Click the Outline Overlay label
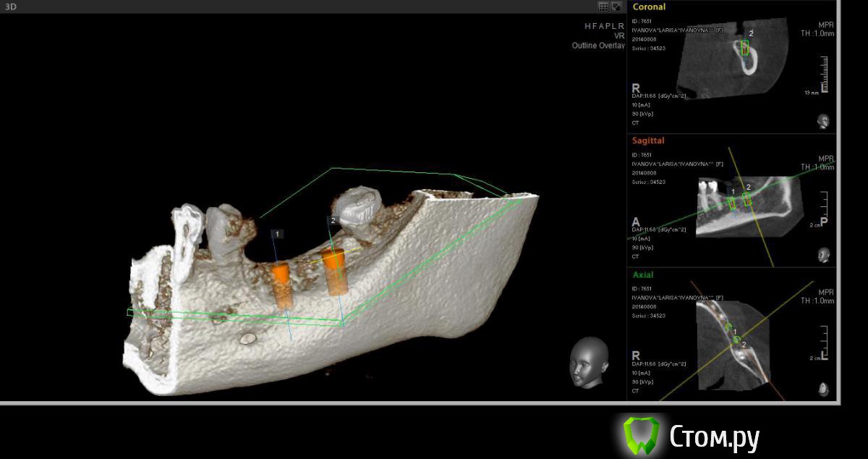The height and width of the screenshot is (459, 868). [597, 46]
